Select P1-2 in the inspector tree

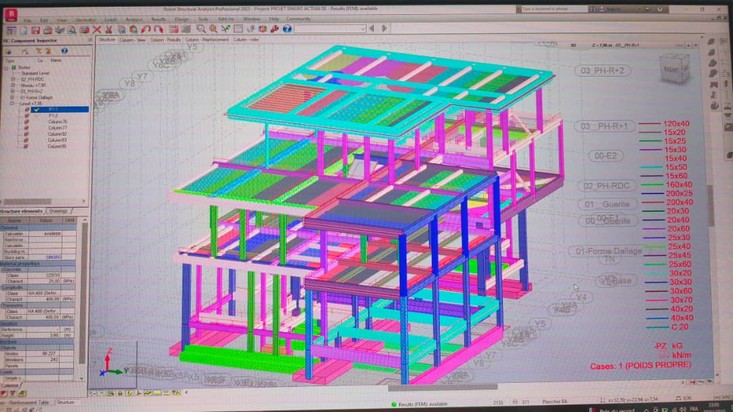[53, 116]
